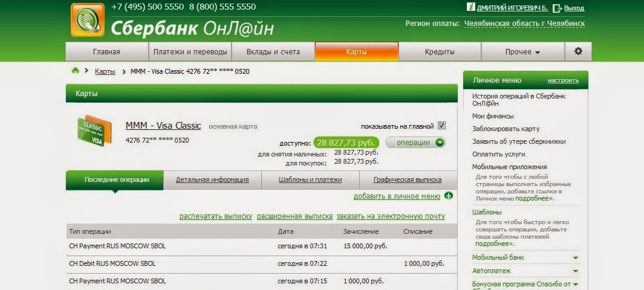644x290 pixels.
Task: Switch to 'Графическая выписка' tab
Action: click(408, 180)
